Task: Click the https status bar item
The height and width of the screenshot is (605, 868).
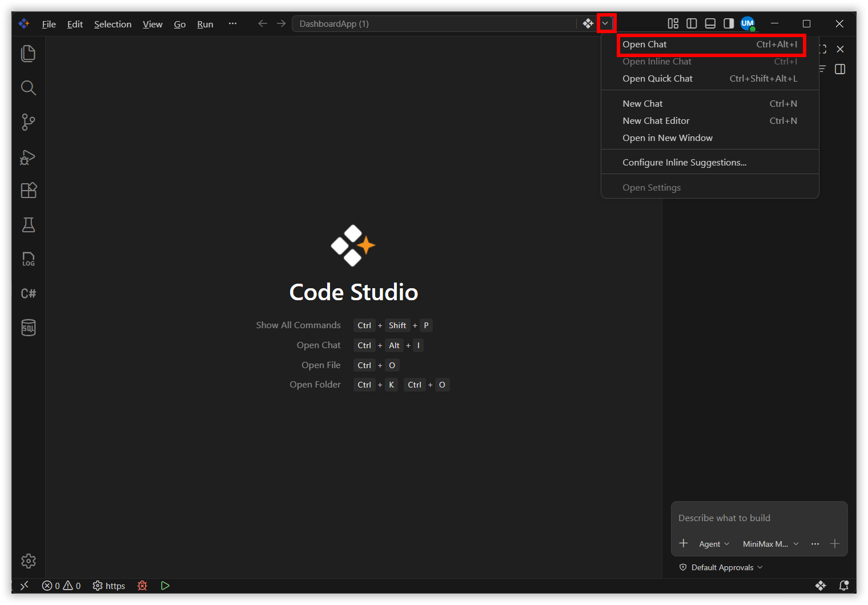Action: point(109,586)
